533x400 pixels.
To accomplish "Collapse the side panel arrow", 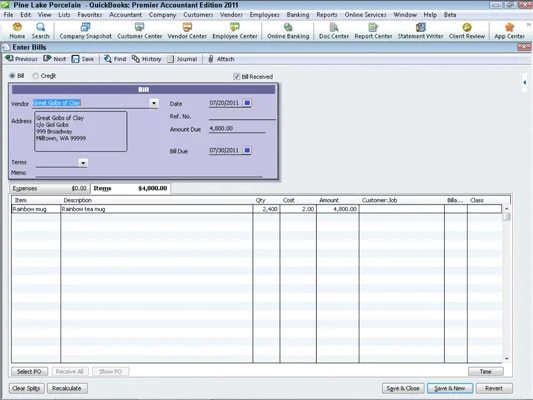I will click(525, 82).
